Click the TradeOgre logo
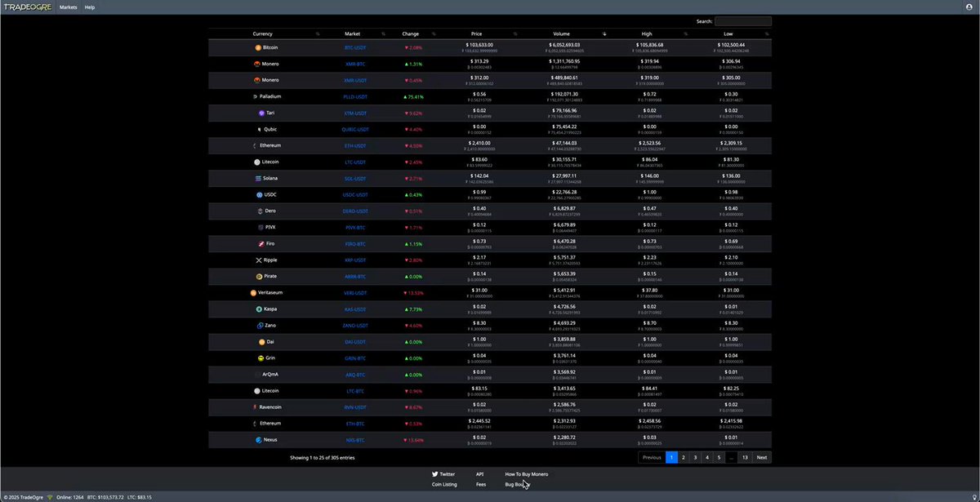Screen dimensions: 980x502 27,7
